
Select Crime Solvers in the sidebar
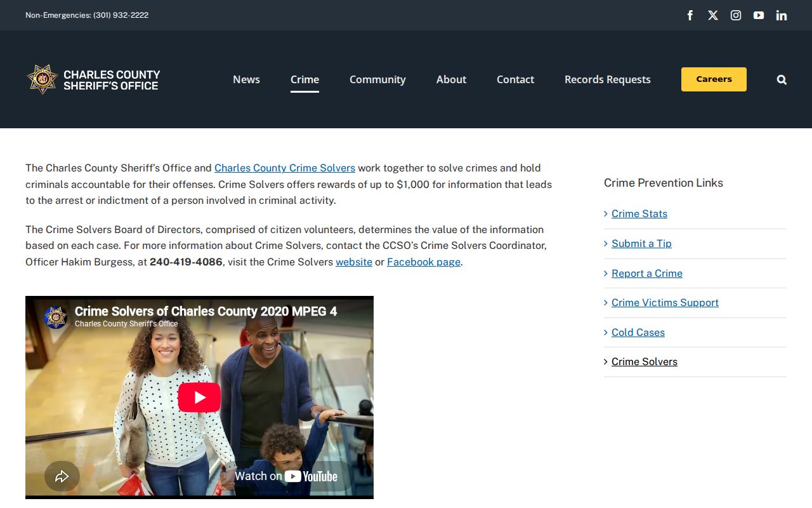tap(645, 362)
